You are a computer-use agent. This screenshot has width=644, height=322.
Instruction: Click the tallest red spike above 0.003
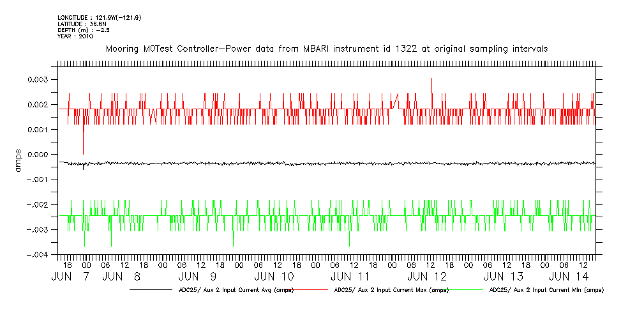[x=431, y=79]
